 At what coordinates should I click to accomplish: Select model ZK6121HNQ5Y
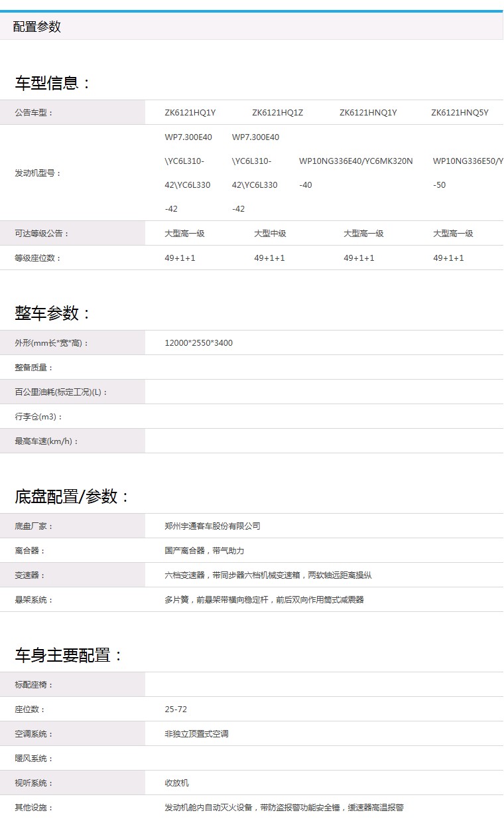tap(460, 113)
